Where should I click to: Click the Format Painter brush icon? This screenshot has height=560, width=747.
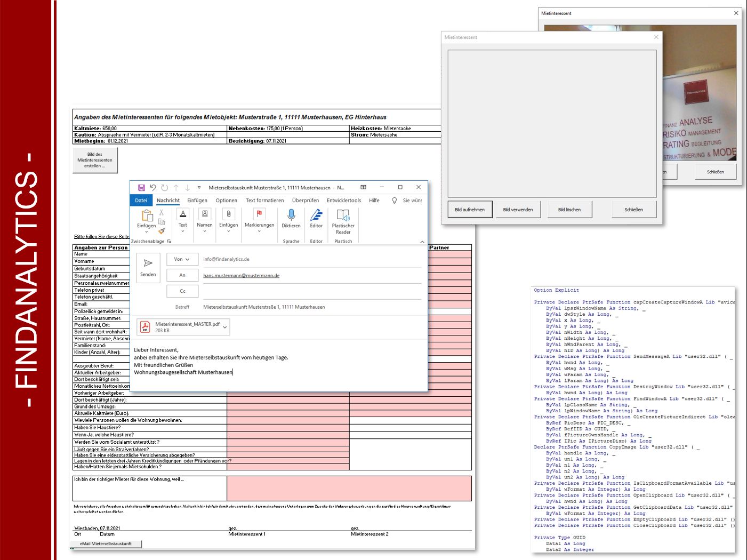(162, 231)
